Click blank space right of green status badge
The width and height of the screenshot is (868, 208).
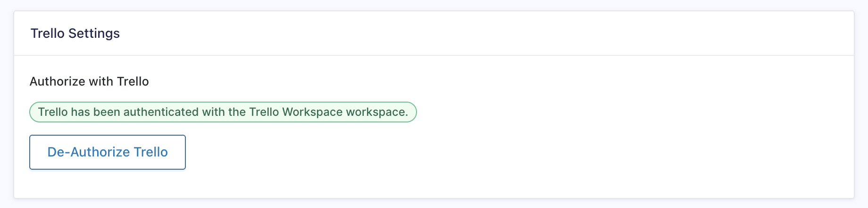pos(613,112)
